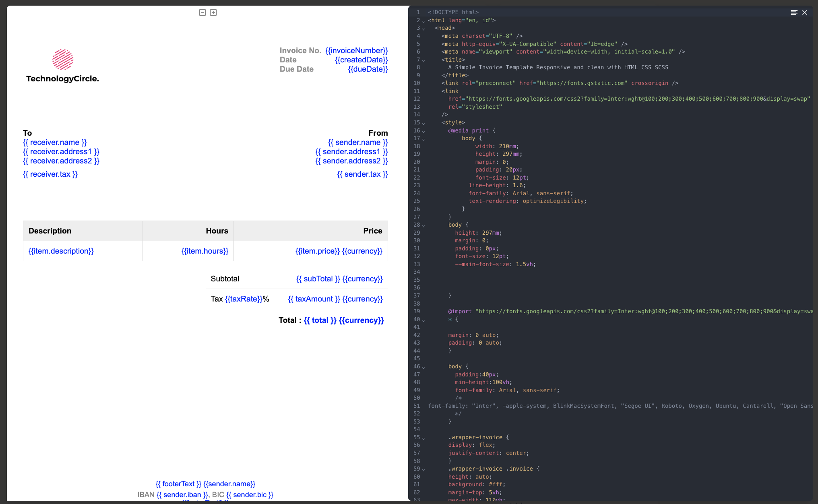
Task: Click the zoom out minus icon above the invoice
Action: [x=202, y=12]
